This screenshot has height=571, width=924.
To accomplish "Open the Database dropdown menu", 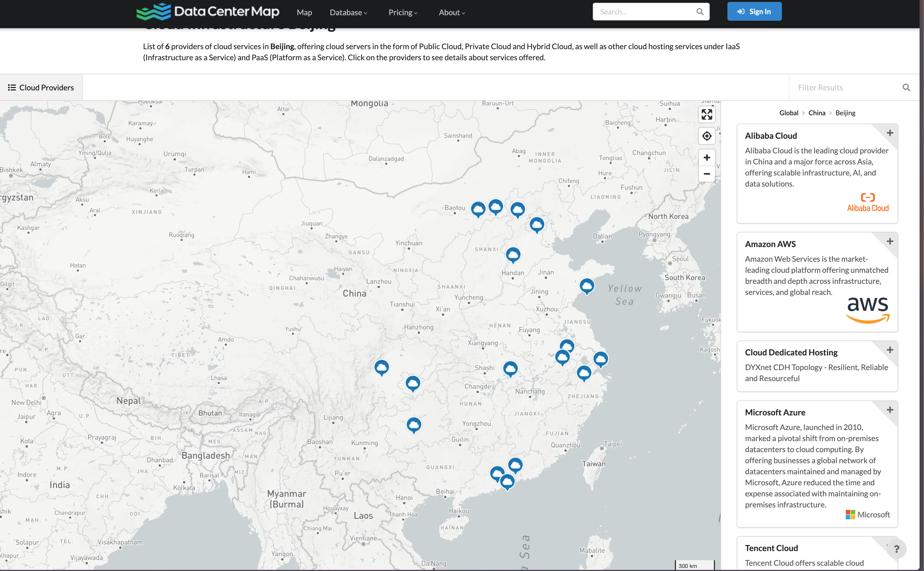I will (x=348, y=12).
